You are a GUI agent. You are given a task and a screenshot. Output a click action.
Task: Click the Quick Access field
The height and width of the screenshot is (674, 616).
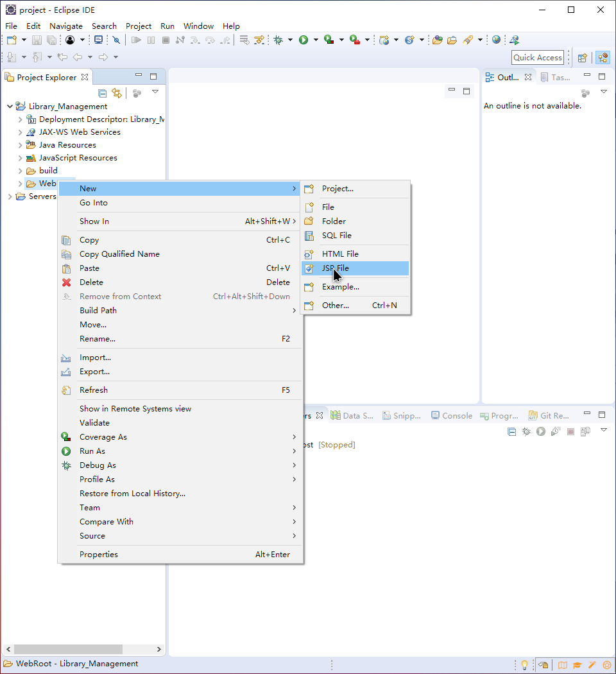538,58
